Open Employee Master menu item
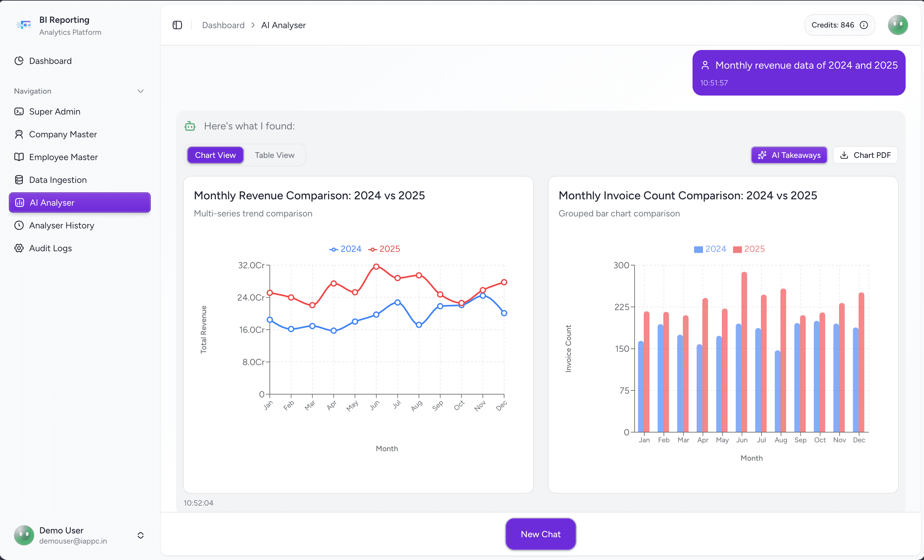The width and height of the screenshot is (924, 560). [x=80, y=157]
